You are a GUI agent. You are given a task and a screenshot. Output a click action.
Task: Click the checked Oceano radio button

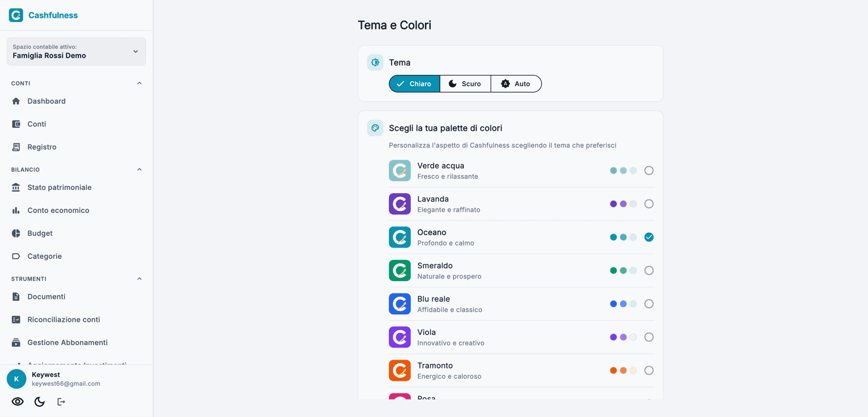pos(649,237)
